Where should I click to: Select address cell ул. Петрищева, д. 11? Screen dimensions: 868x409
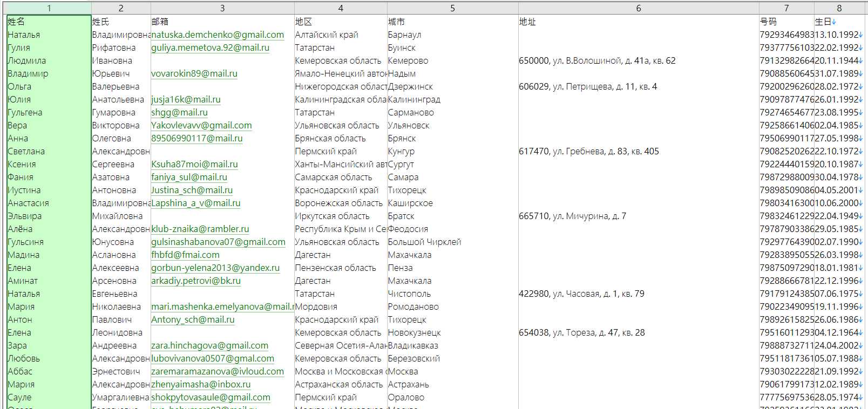[x=639, y=86]
